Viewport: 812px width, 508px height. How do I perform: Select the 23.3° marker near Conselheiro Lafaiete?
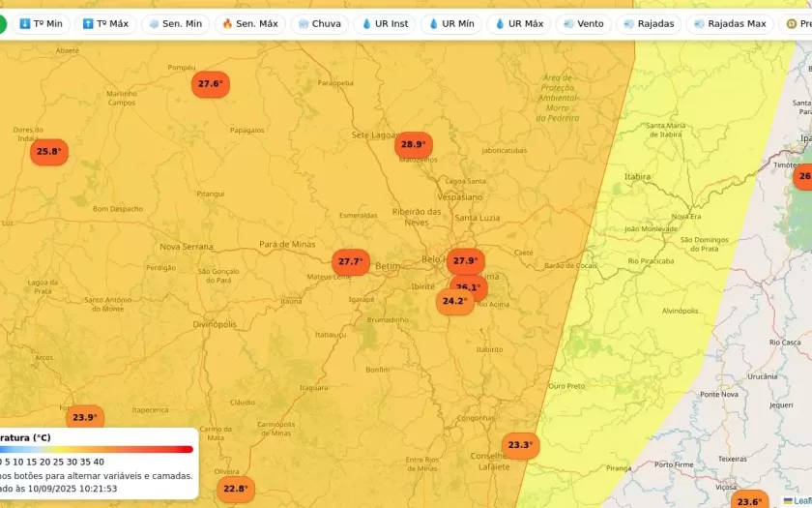point(520,445)
